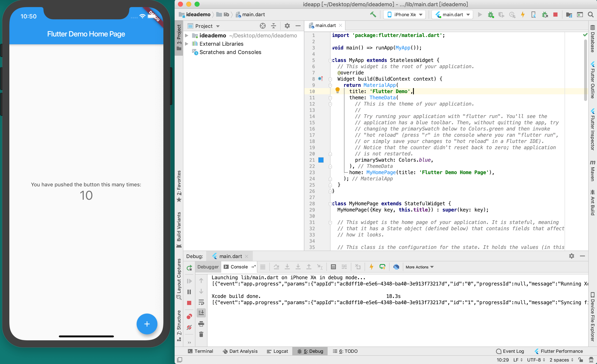Switch to the Debugger tab
Viewport: 597px width, 364px height.
(x=208, y=267)
